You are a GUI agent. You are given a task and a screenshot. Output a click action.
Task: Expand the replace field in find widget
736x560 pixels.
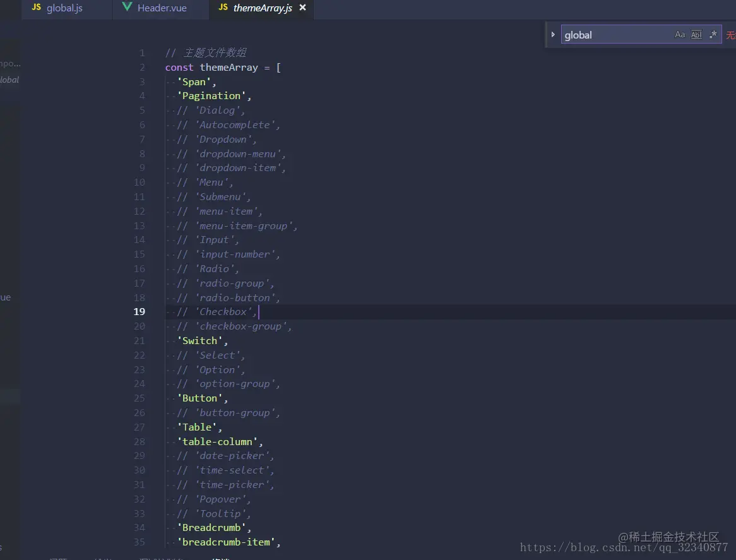coord(553,34)
